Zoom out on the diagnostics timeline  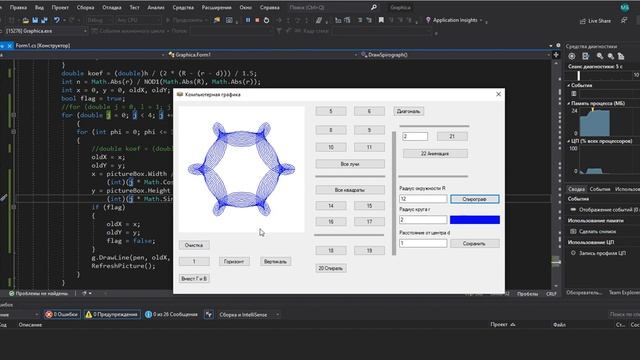coord(611,56)
